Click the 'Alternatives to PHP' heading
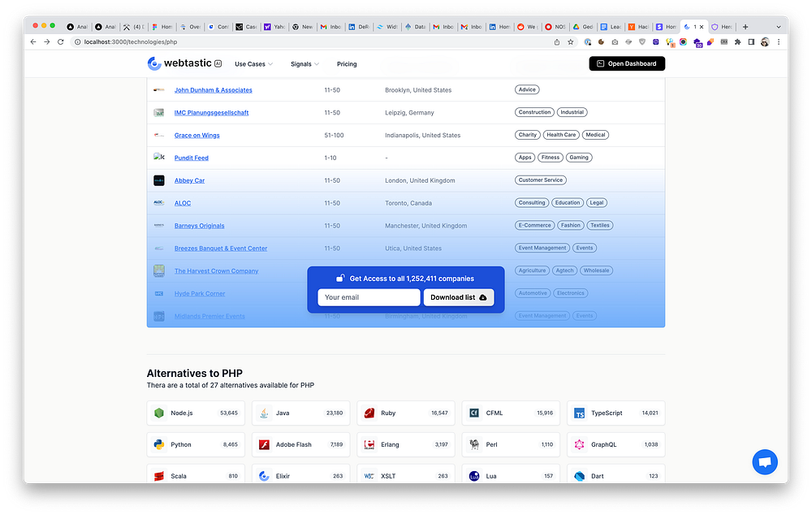812x515 pixels. click(195, 373)
